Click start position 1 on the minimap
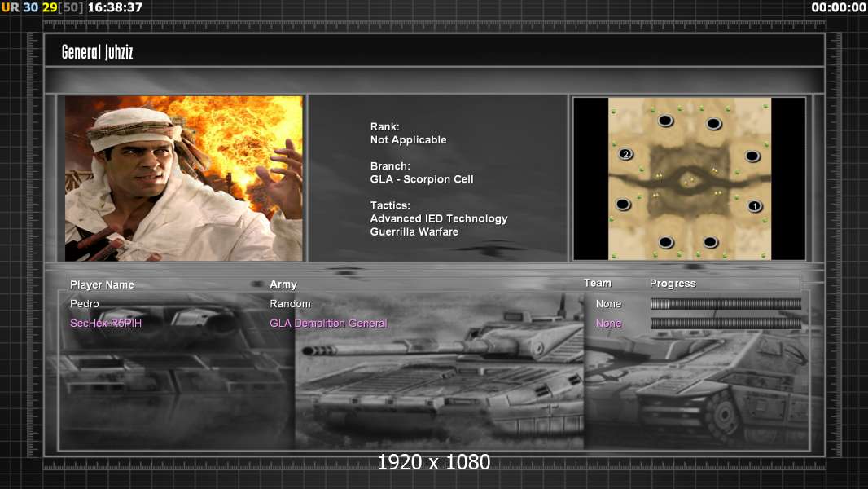Screen dimensions: 868x489 755,206
